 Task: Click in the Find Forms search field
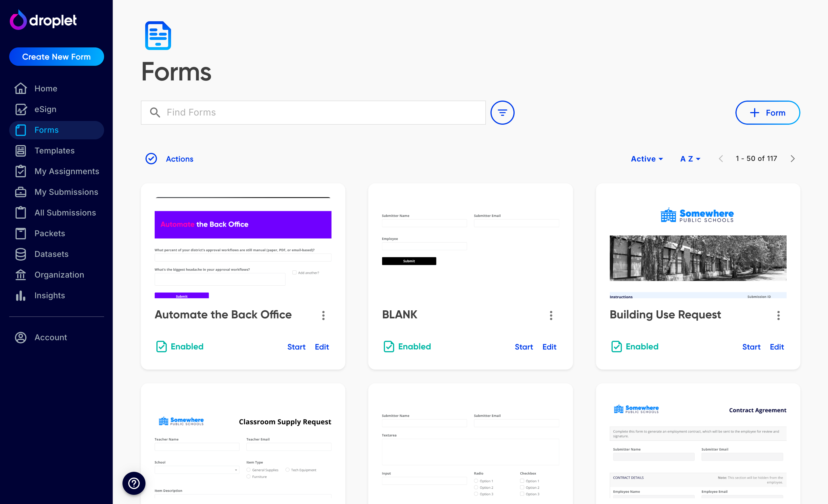[x=313, y=112]
